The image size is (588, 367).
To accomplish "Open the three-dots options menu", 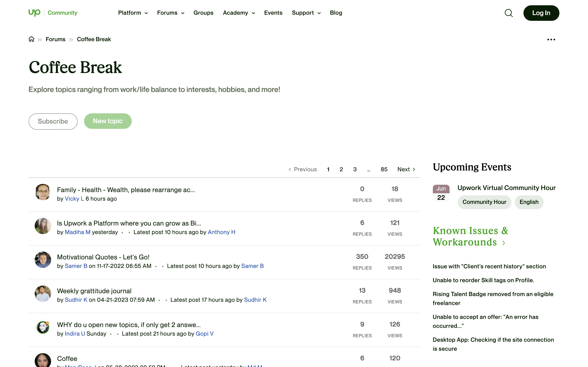I will (551, 40).
